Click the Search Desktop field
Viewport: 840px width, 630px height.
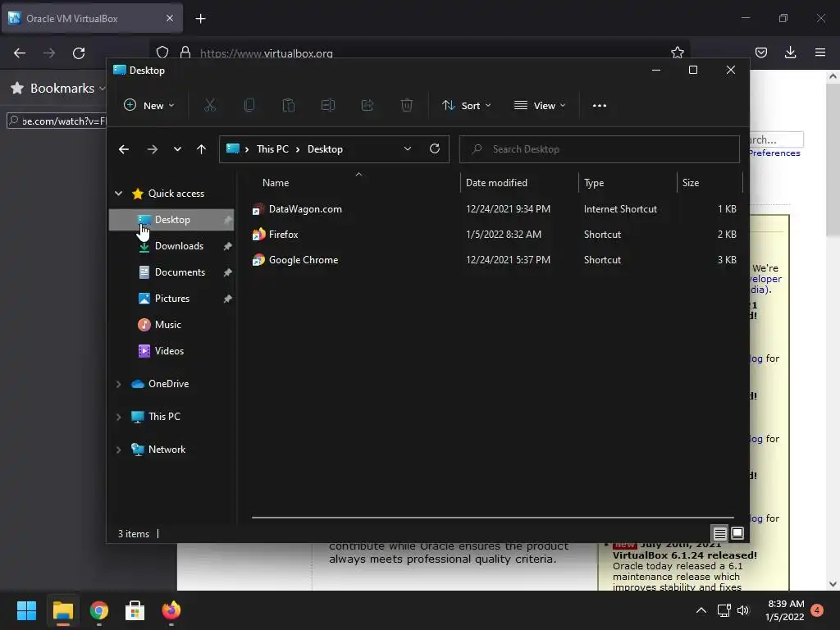599,149
